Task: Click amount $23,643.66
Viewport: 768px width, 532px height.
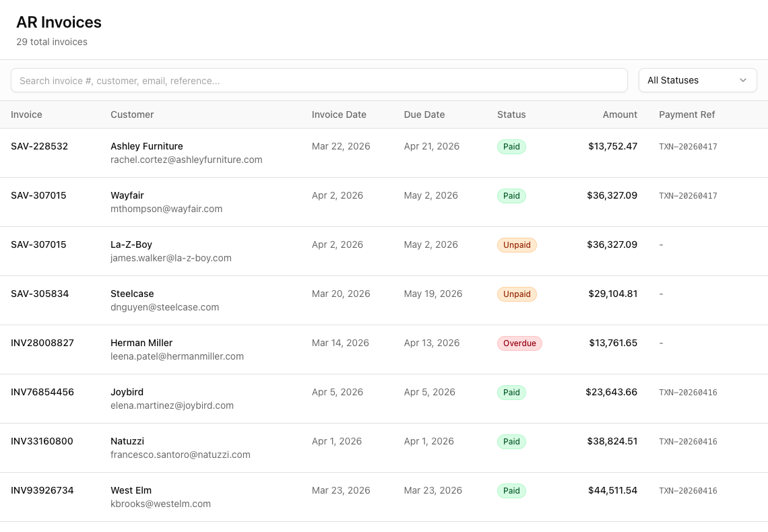Action: tap(611, 392)
